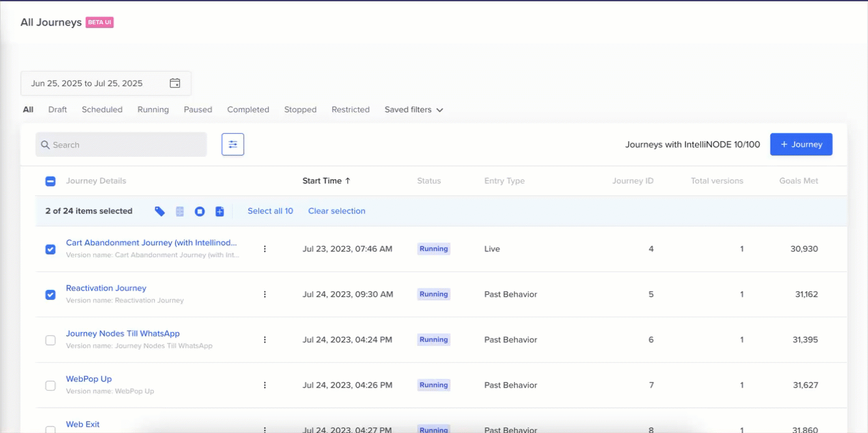Click goals met value 31,162
The image size is (868, 433).
(806, 294)
